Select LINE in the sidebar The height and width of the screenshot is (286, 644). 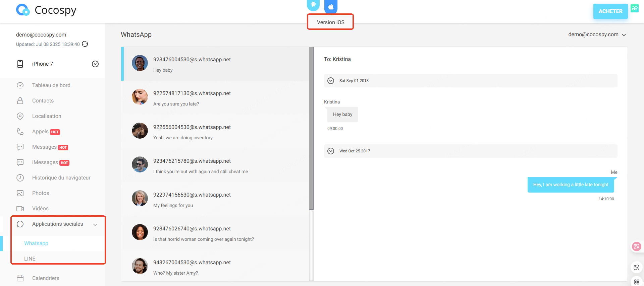pyautogui.click(x=30, y=259)
